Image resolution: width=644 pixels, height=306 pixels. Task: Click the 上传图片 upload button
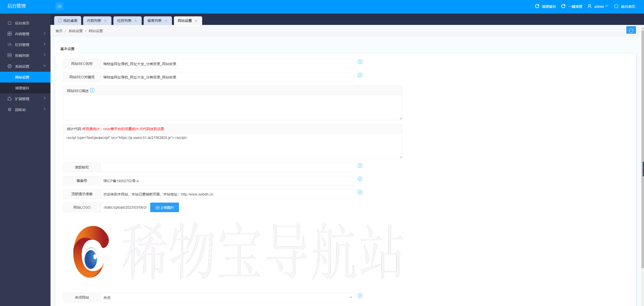[x=165, y=207]
